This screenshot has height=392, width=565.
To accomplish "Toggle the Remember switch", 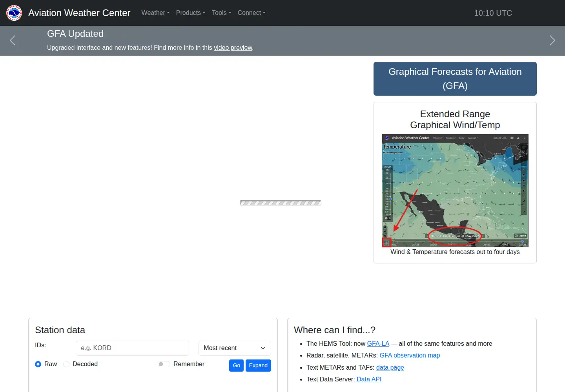I will point(164,364).
